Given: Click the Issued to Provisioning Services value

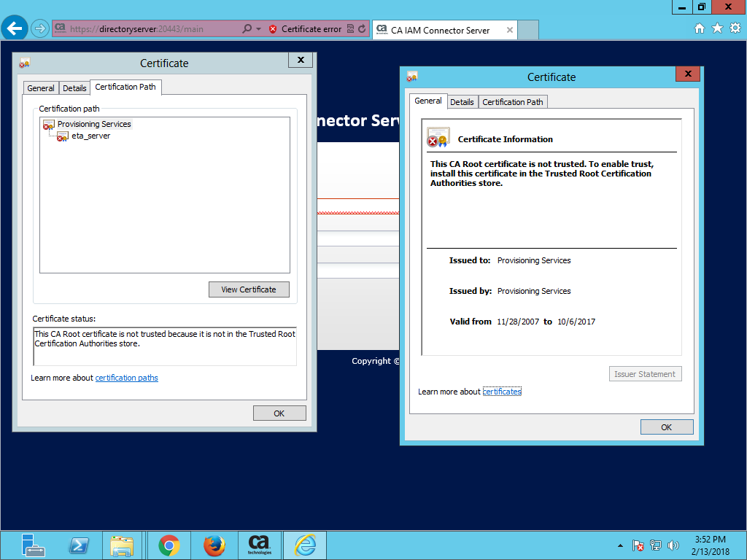Looking at the screenshot, I should pyautogui.click(x=533, y=260).
